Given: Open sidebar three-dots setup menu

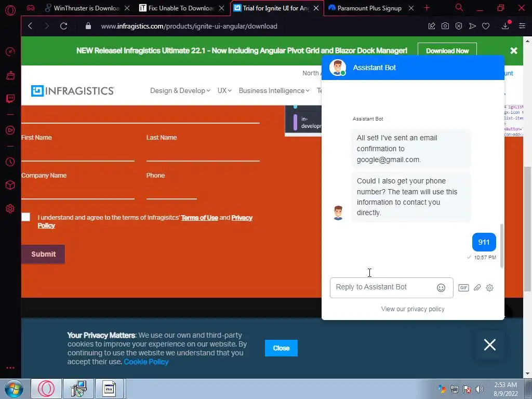Looking at the screenshot, I should pos(10,368).
